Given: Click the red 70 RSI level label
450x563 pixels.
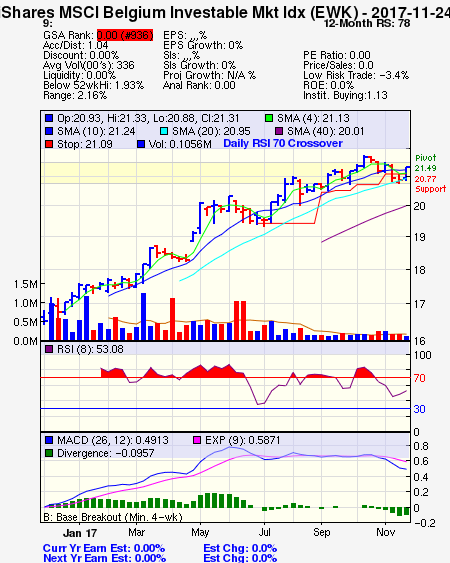Looking at the screenshot, I should [x=419, y=378].
